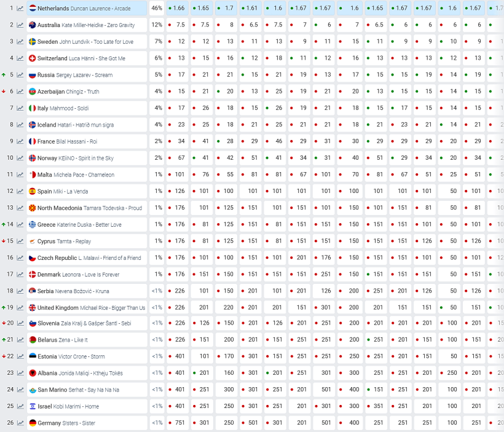Screen dimensions: 504x432
Task: Open Spain Miki - La Venda entry
Action: pos(87,192)
